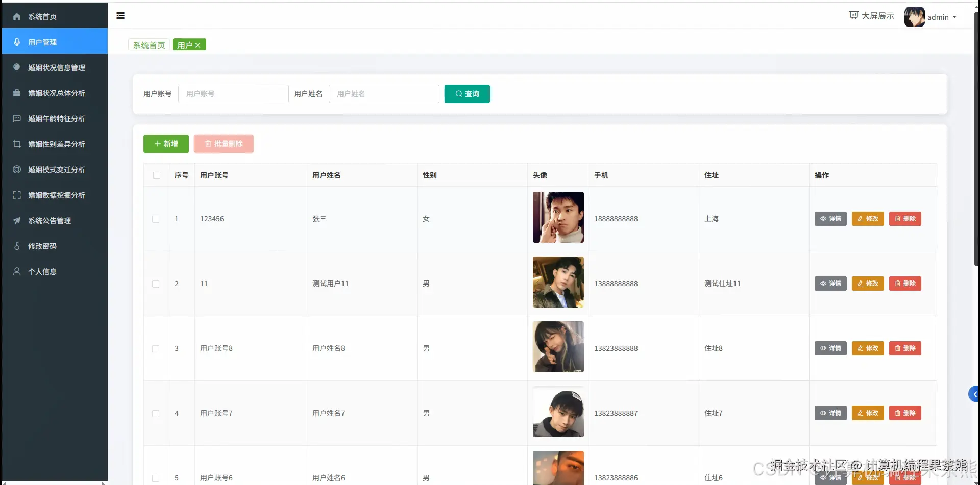Toggle the select-all checkbox in table header
The height and width of the screenshot is (485, 980).
pyautogui.click(x=157, y=175)
